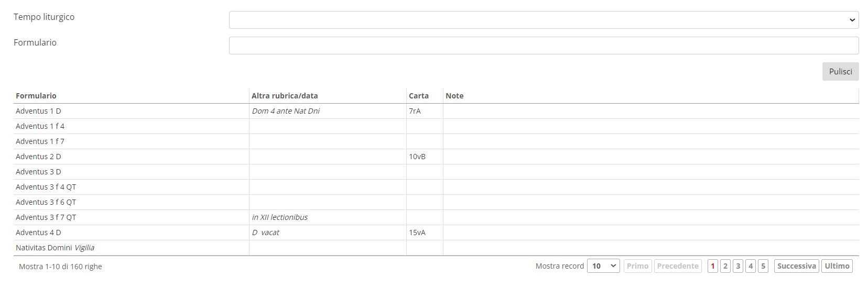868x299 pixels.
Task: Open the Mostra record count dropdown
Action: [603, 266]
